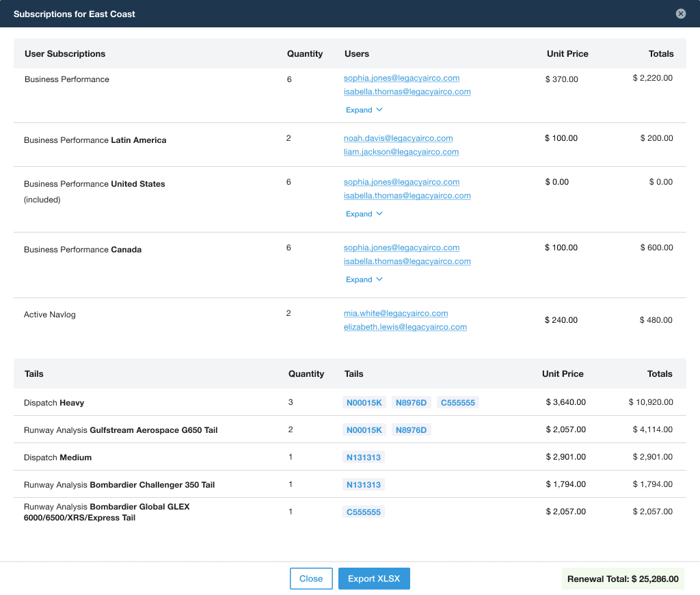This screenshot has height=595, width=700.
Task: Select tail N8976D in Gulfstream G650 row
Action: click(411, 429)
